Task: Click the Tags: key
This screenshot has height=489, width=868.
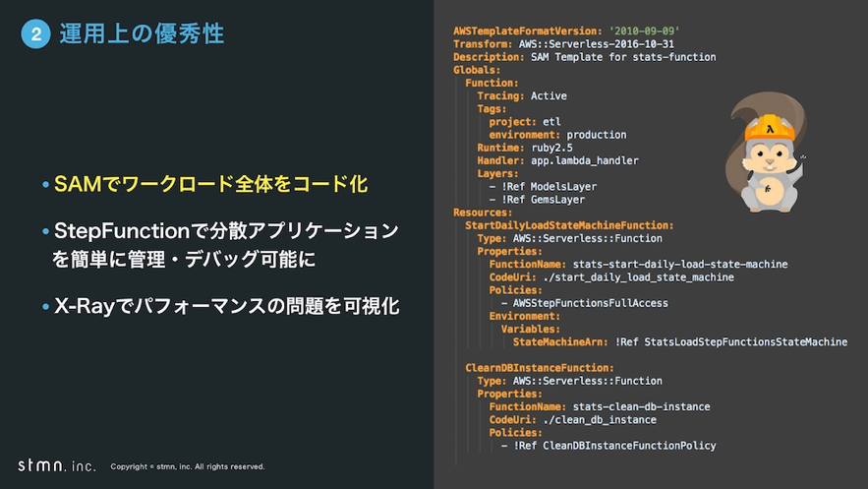Action: [492, 109]
